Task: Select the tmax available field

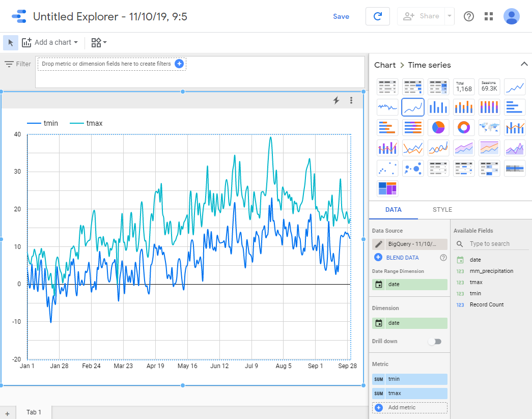Action: [476, 282]
